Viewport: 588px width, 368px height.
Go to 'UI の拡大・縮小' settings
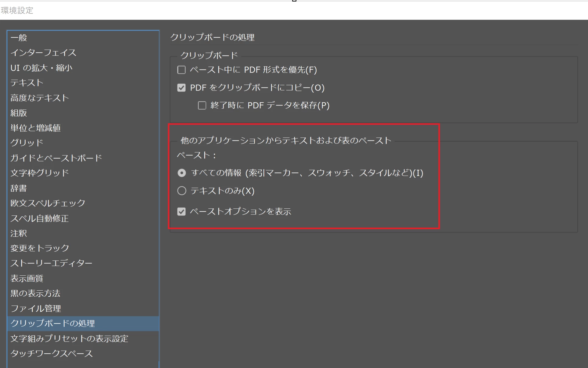[41, 68]
